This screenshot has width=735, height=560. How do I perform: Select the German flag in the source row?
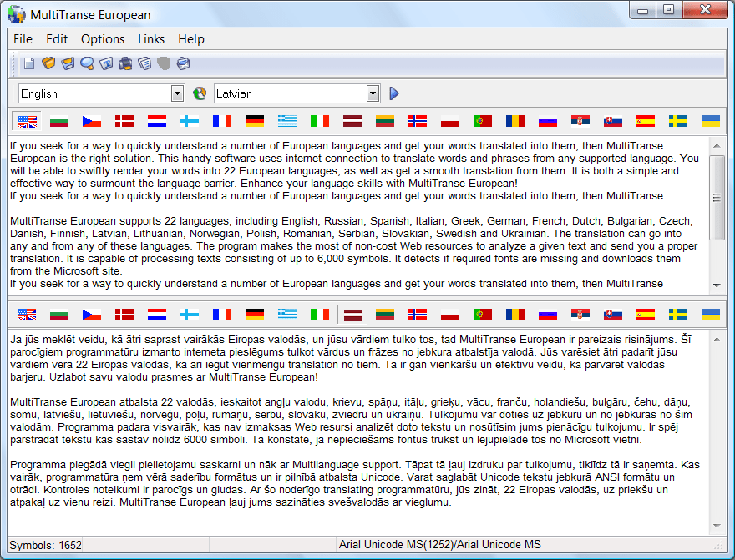253,120
